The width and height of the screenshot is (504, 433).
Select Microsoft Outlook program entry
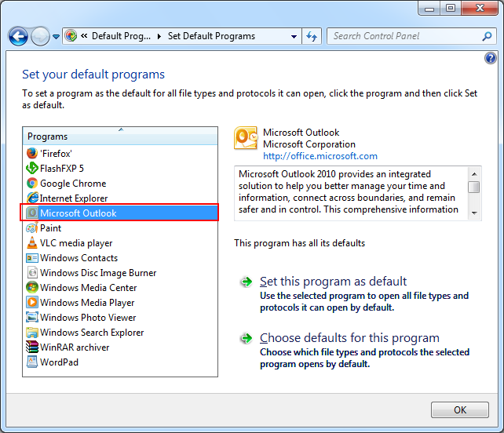click(x=120, y=213)
